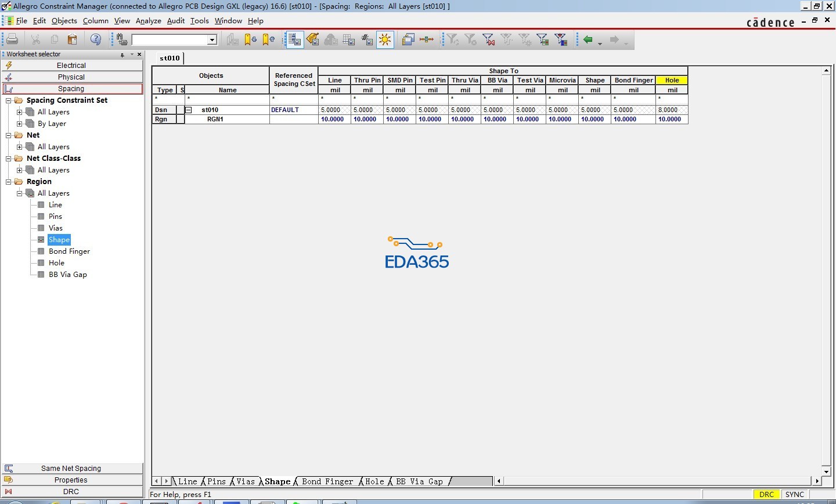Click the horizontal scrollbar track below the table
836x504 pixels.
click(x=658, y=481)
